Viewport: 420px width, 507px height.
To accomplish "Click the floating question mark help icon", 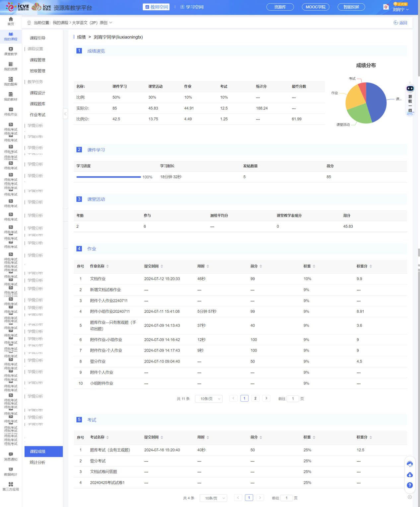I will (410, 485).
